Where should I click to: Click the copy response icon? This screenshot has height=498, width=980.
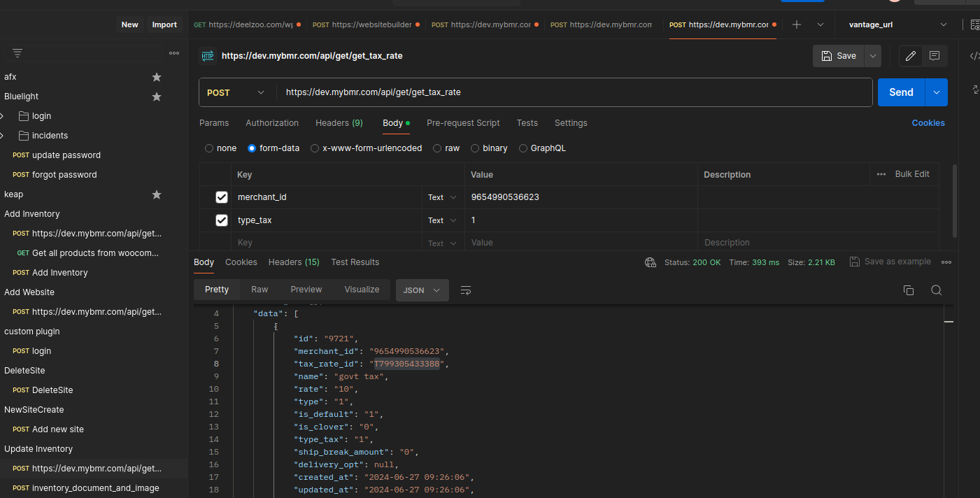[x=909, y=290]
